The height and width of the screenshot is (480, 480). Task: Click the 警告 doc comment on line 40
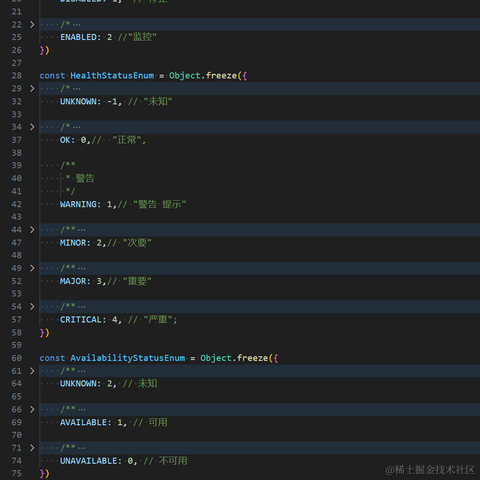coord(85,178)
